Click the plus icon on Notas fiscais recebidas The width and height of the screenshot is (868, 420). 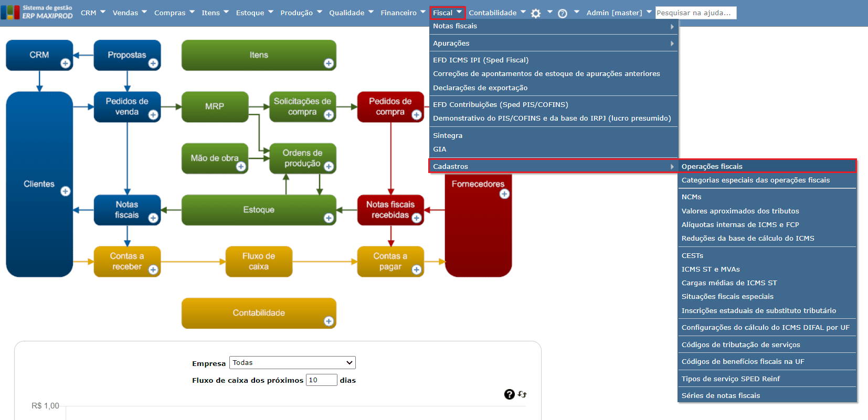[417, 218]
